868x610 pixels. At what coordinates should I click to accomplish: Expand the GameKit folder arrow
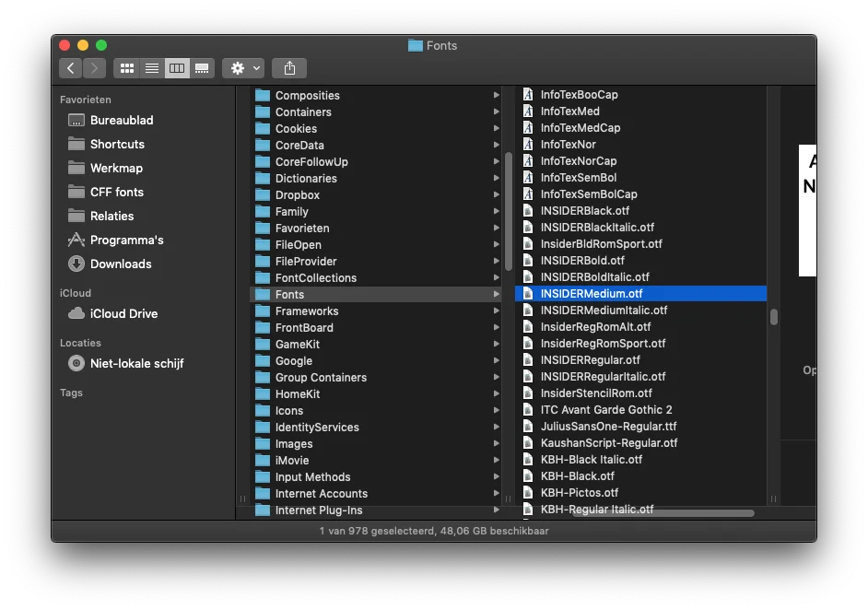pos(496,345)
